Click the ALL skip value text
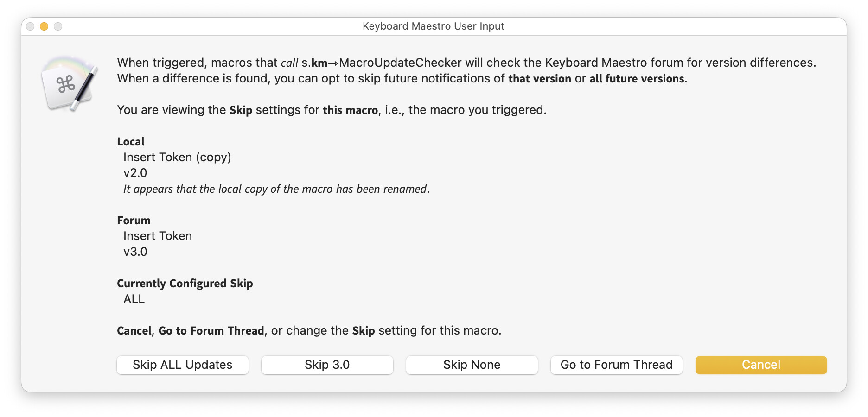The image size is (868, 417). click(x=134, y=299)
